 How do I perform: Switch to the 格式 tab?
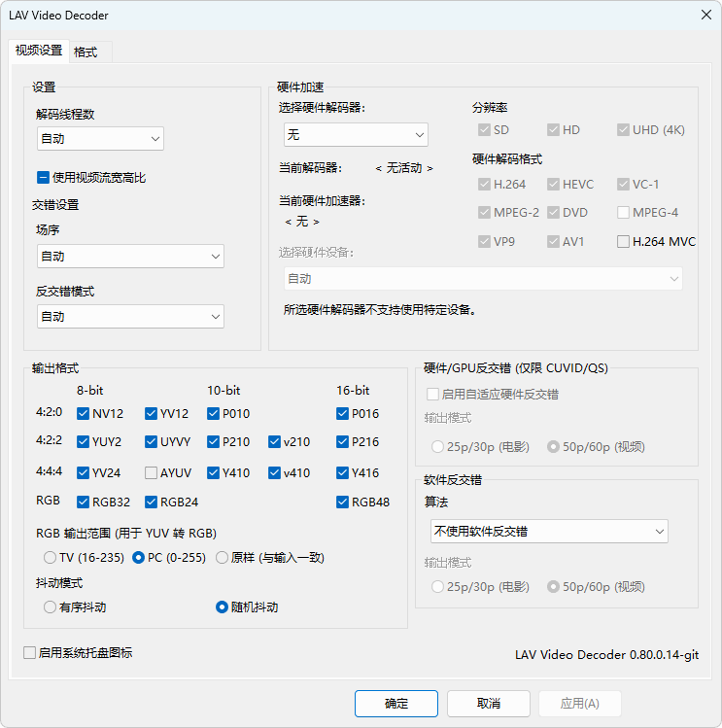click(x=86, y=52)
